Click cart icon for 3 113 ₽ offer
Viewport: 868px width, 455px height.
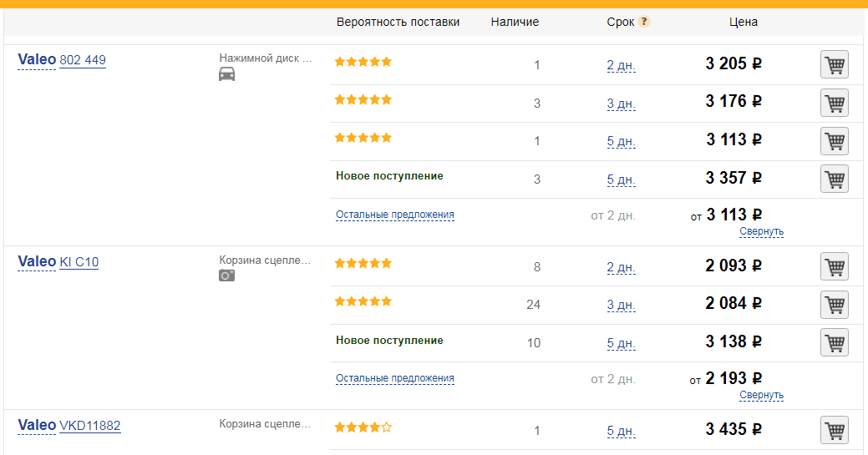tap(834, 140)
